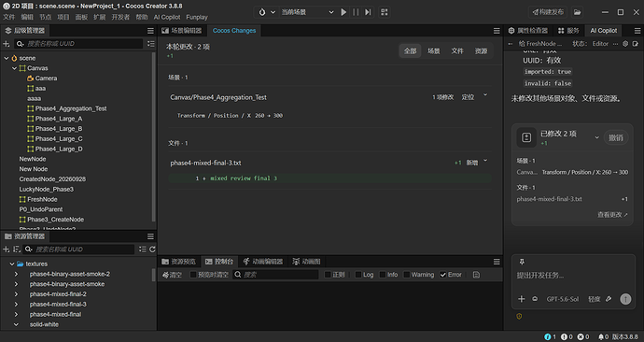Open the preview platform water-drop icon

(x=262, y=12)
